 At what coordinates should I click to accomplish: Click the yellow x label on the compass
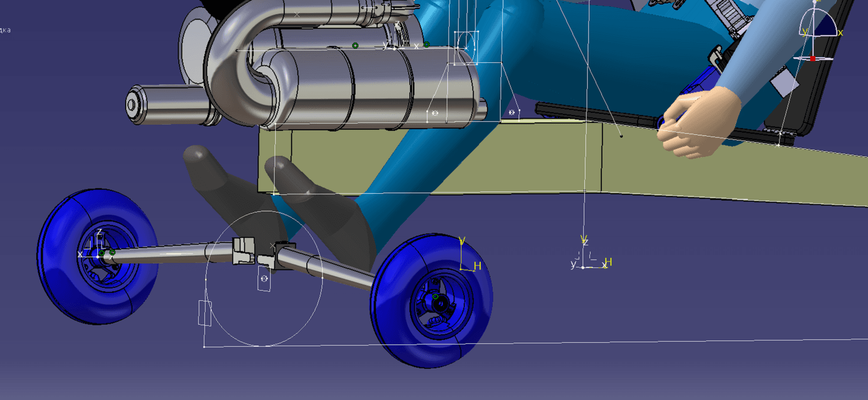click(x=840, y=33)
